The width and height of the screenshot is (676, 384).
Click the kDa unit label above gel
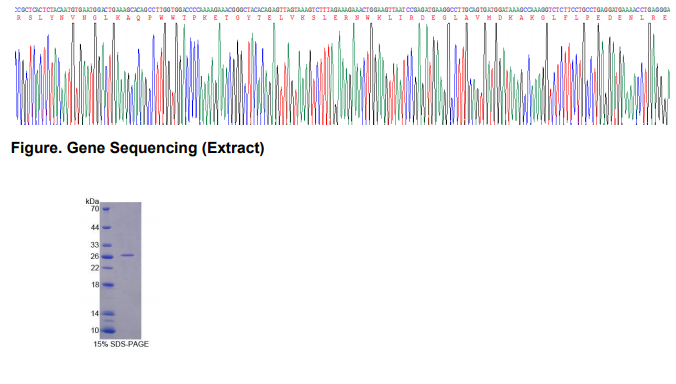click(92, 201)
